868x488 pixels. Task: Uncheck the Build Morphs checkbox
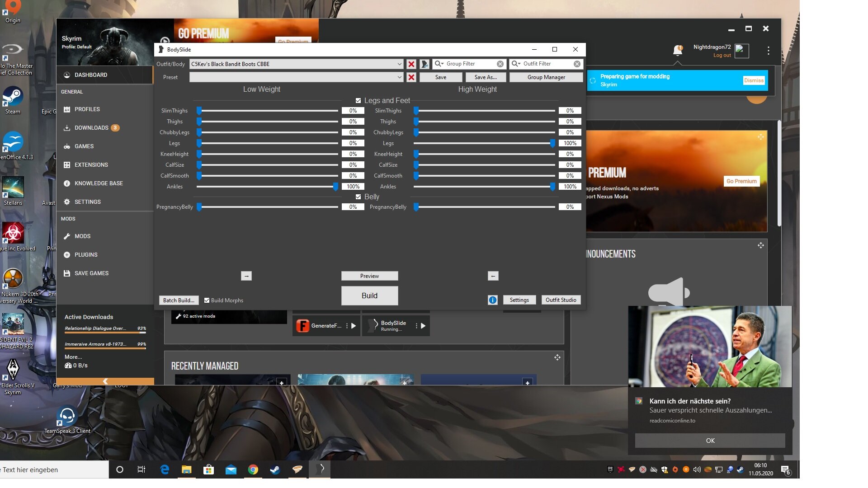pos(207,300)
